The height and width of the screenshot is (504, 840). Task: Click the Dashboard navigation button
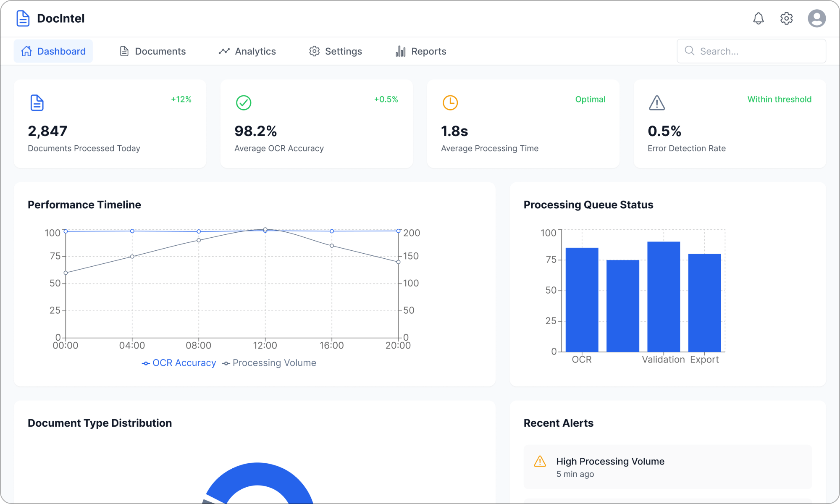pos(53,51)
